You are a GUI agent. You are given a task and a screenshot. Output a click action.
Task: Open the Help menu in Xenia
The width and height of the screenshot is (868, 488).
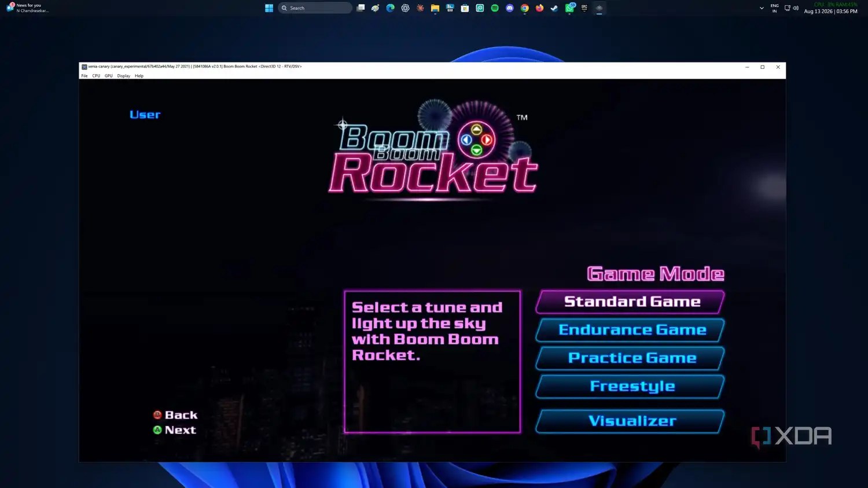tap(139, 76)
